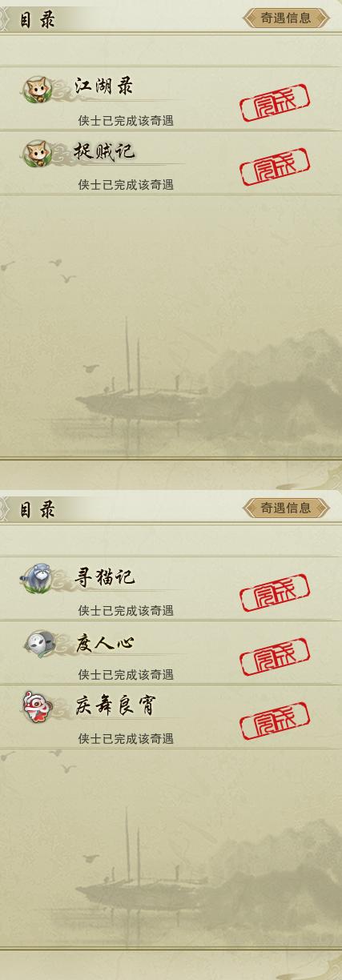The height and width of the screenshot is (980, 342).
Task: Click the 侠士已完成该奇遇 text under 庆舞良宵
Action: (126, 739)
